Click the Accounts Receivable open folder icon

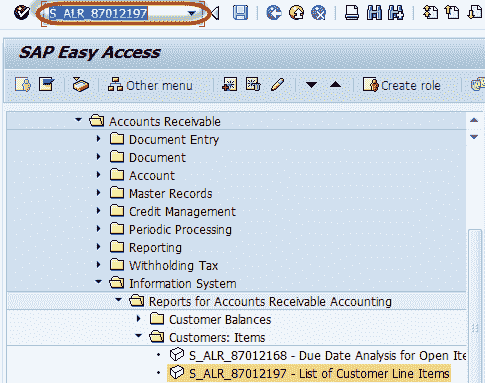[x=97, y=120]
